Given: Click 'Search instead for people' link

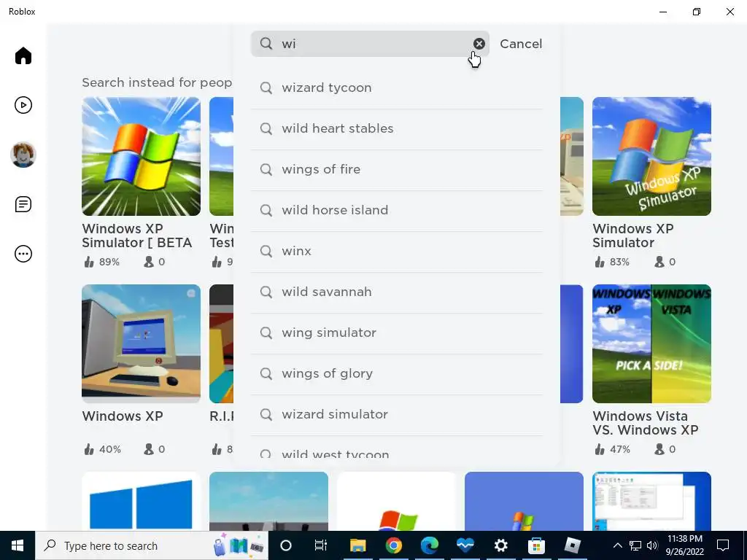Looking at the screenshot, I should (x=158, y=82).
